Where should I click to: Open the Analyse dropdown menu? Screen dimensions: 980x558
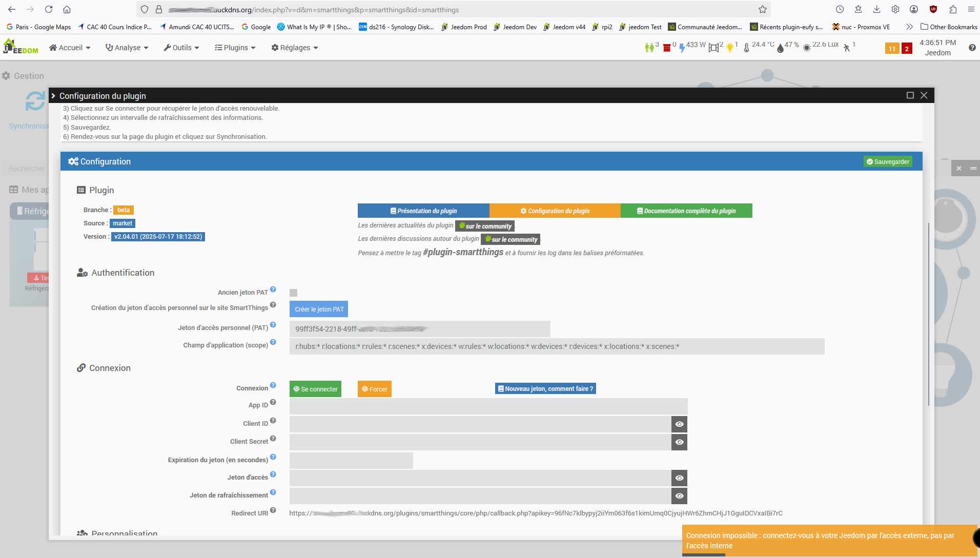pyautogui.click(x=127, y=48)
